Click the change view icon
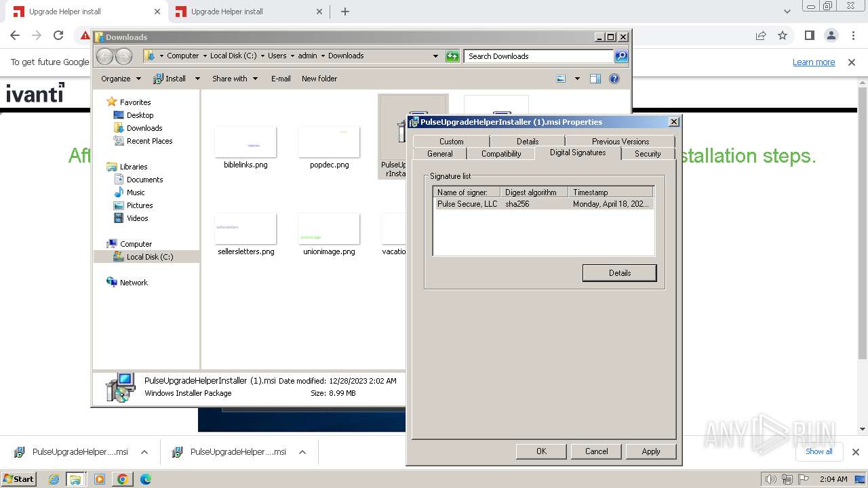The image size is (868, 488). 561,79
